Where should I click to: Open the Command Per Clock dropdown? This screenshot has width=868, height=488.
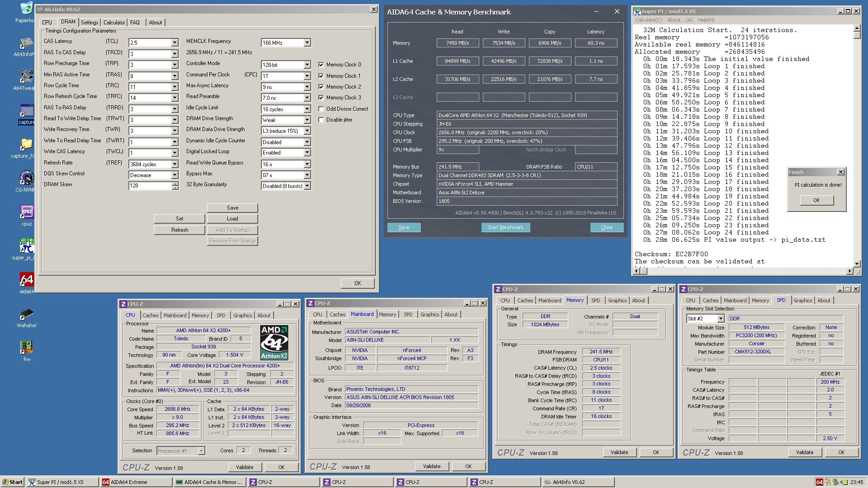pos(307,76)
